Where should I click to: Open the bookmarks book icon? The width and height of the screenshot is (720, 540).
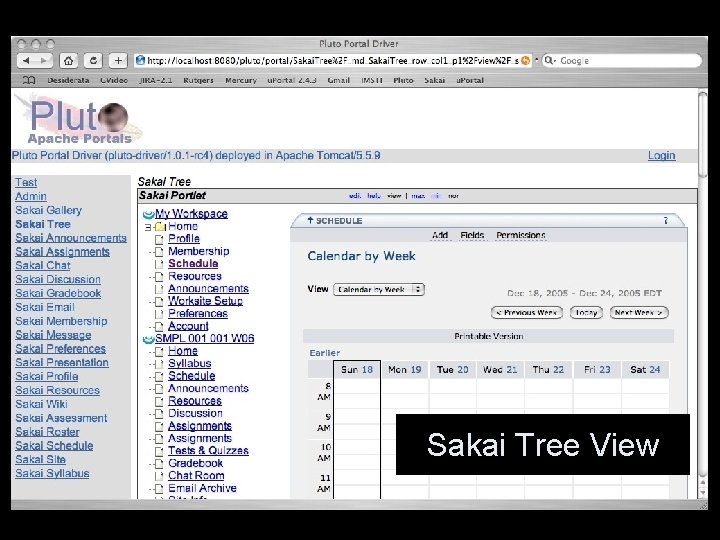(x=28, y=80)
